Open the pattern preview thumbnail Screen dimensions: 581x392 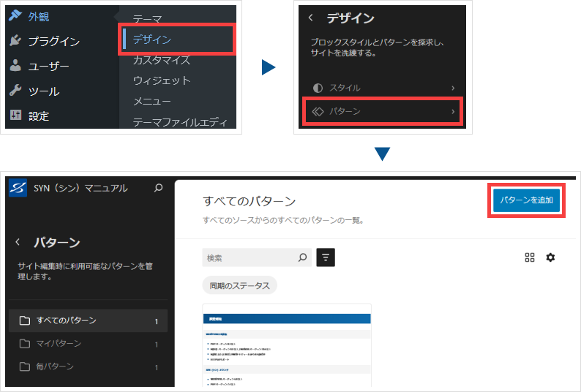[287, 345]
